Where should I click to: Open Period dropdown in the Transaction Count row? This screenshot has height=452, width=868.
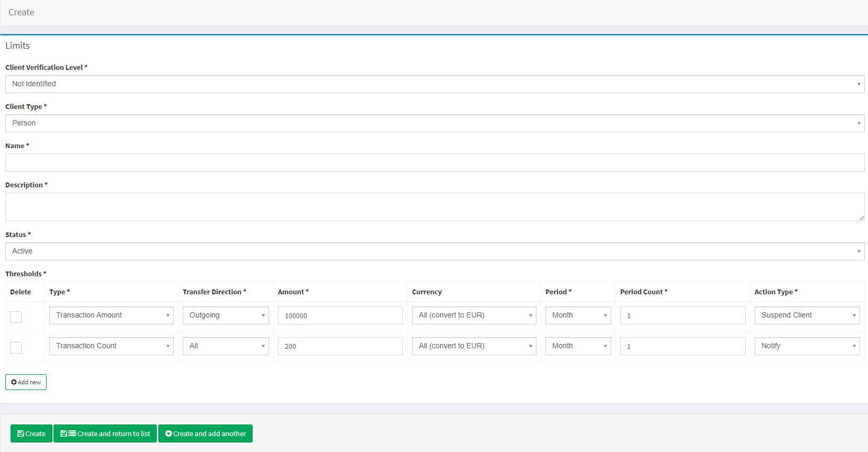point(578,346)
